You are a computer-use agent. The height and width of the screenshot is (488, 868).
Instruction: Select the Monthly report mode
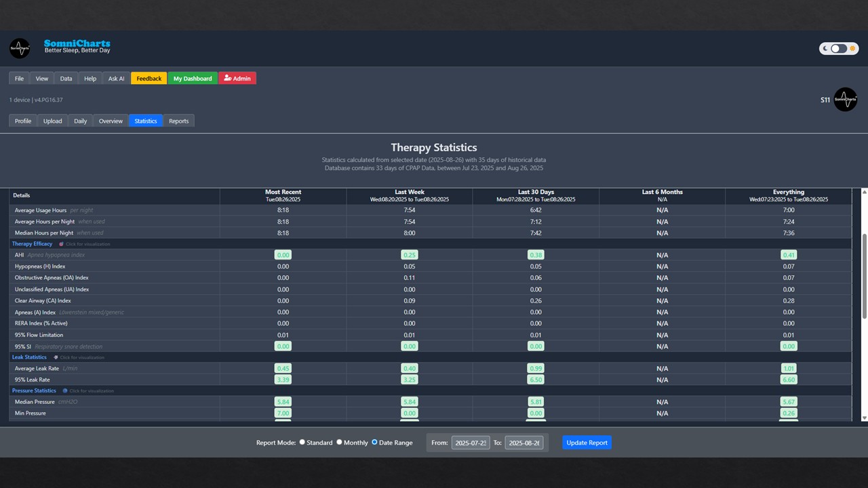pyautogui.click(x=340, y=443)
